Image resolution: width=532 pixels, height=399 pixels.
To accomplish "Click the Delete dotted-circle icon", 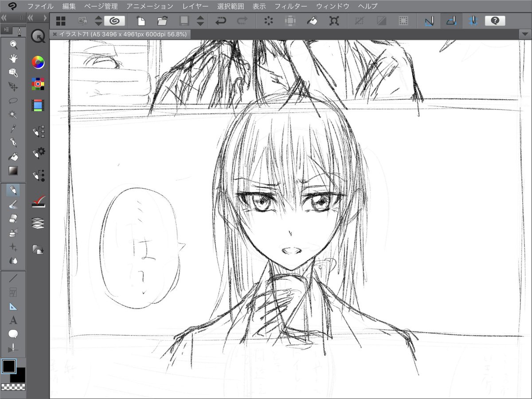I will (268, 21).
